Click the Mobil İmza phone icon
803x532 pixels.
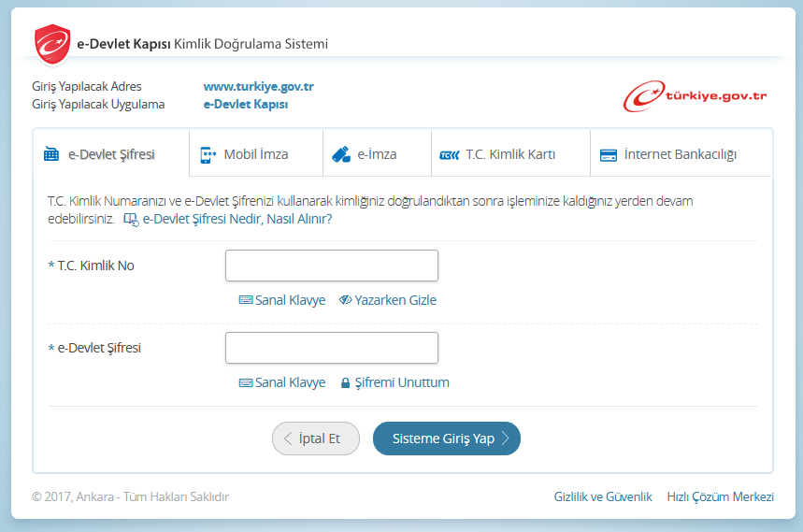(x=208, y=155)
